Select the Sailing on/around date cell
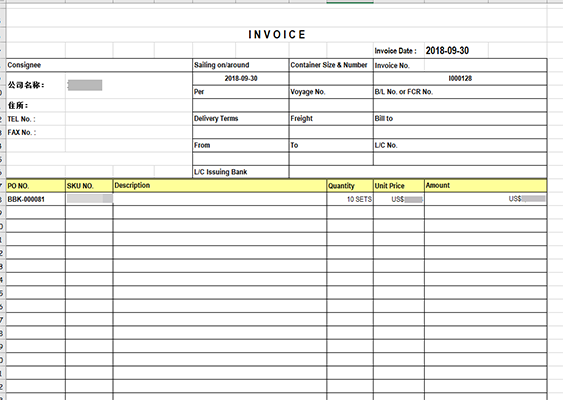Viewport: 563px width, 400px height. (241, 78)
